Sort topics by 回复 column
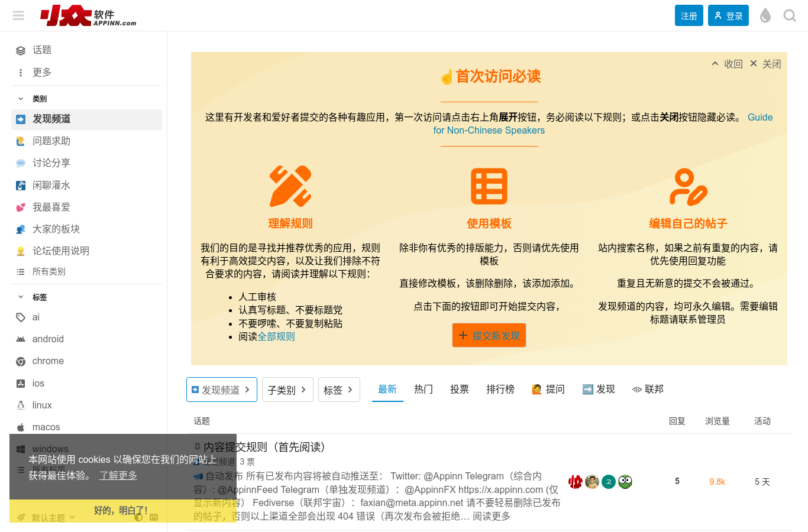808x532 pixels. (x=677, y=421)
